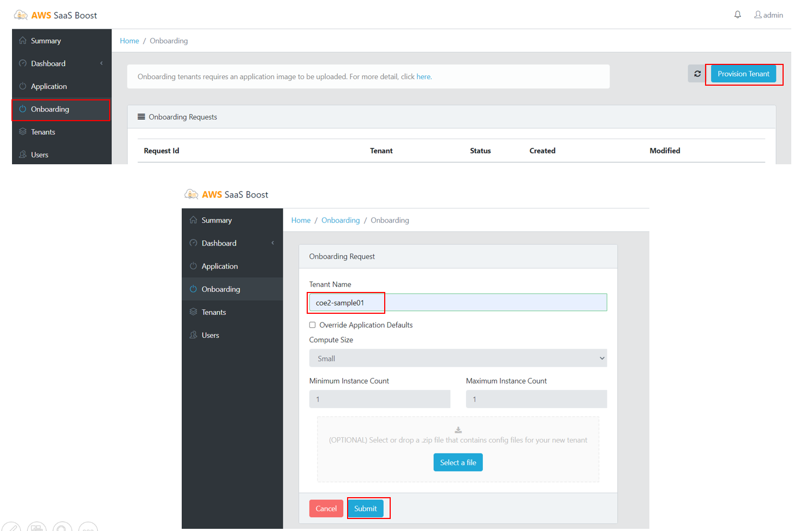Click the 'here' link in info banner
The image size is (812, 531).
pyautogui.click(x=423, y=77)
